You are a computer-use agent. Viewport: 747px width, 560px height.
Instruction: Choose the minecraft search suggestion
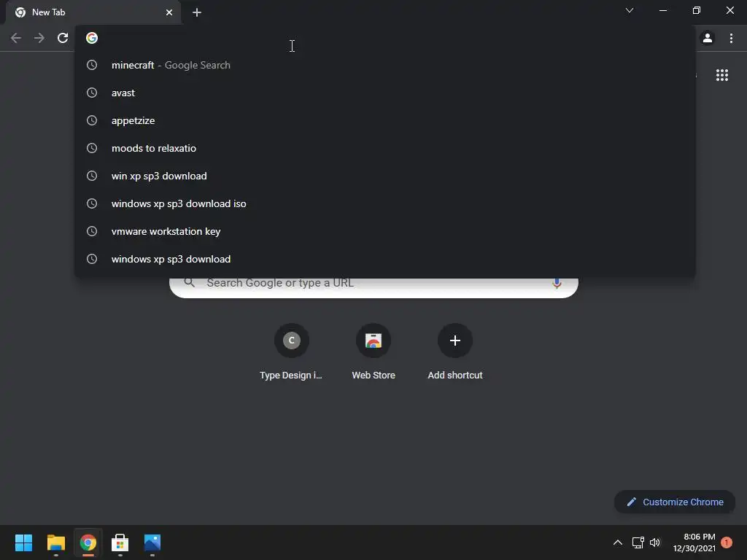click(385, 65)
